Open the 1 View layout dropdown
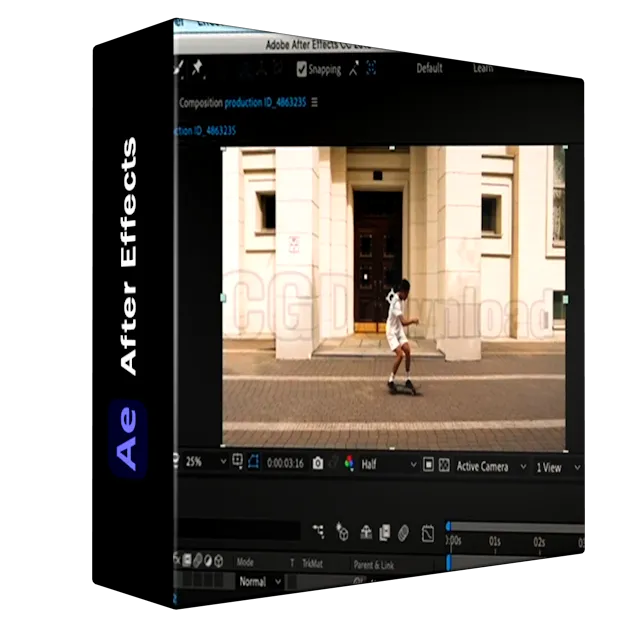 [558, 468]
